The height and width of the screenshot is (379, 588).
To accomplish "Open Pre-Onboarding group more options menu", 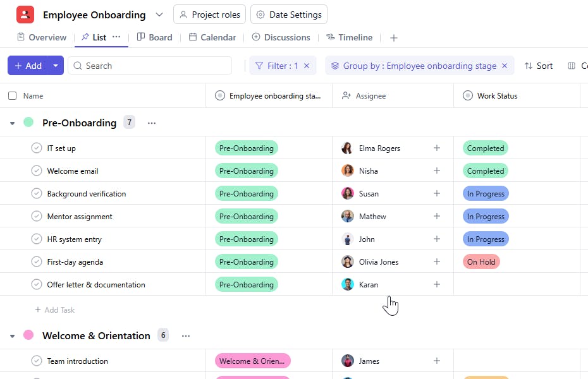I will (152, 123).
